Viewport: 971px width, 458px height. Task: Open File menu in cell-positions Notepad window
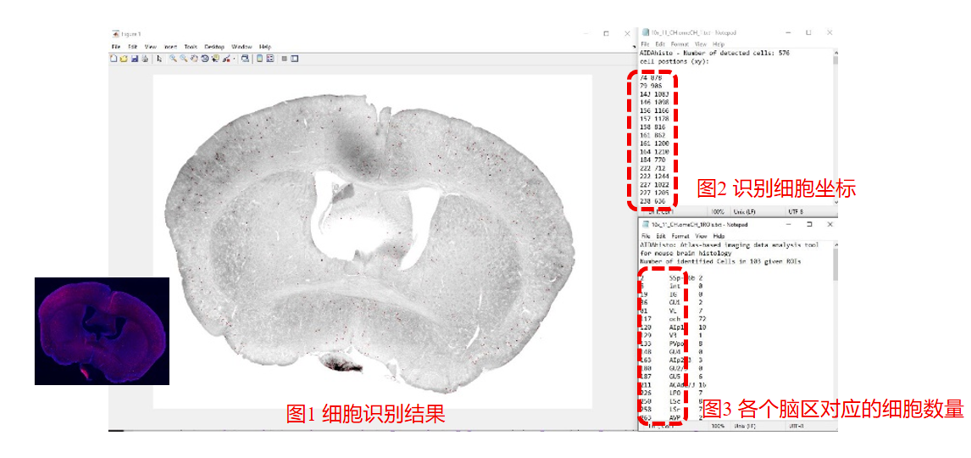tap(645, 45)
